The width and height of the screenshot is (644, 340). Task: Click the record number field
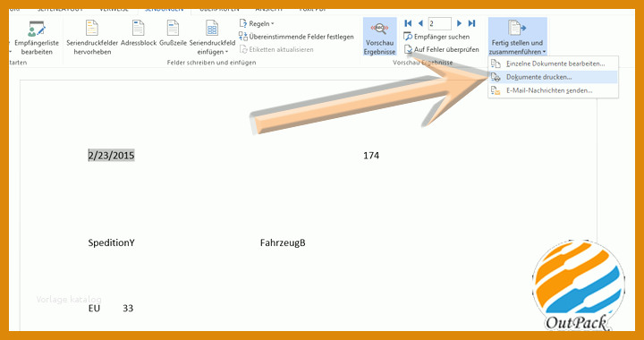[x=439, y=23]
